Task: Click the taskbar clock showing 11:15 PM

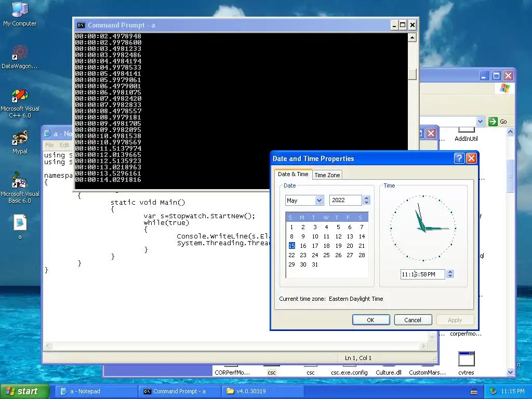Action: pyautogui.click(x=513, y=391)
